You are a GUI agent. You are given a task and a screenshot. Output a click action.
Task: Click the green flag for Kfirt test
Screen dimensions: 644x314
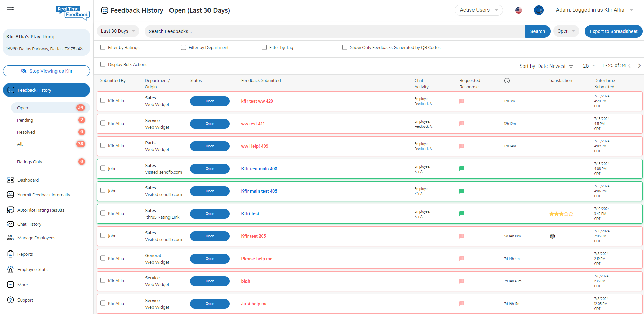point(462,214)
